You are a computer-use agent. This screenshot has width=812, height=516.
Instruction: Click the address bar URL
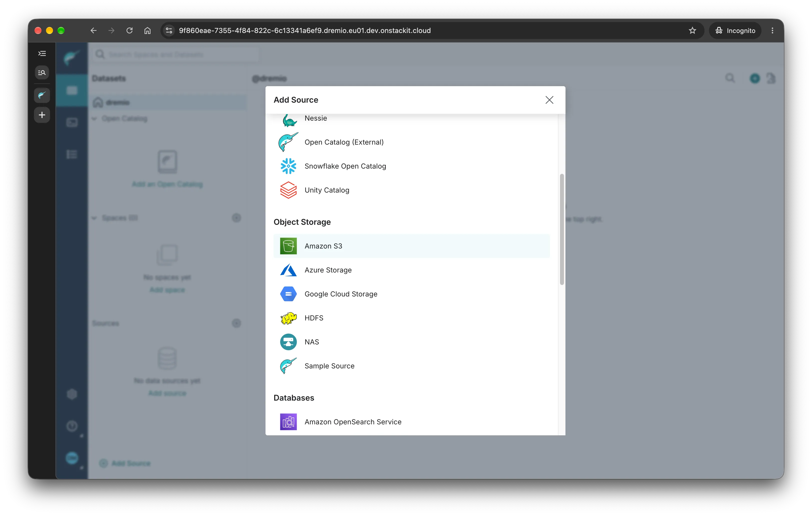[304, 30]
